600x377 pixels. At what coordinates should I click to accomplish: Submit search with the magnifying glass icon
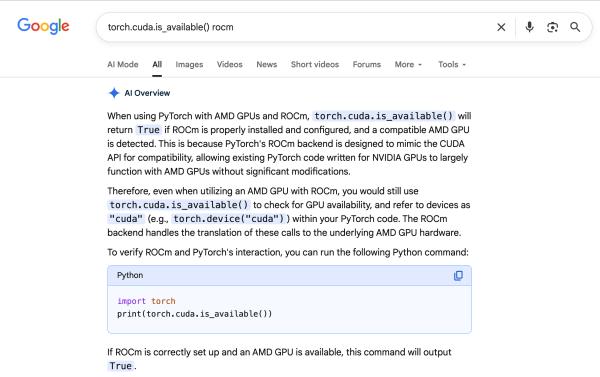point(575,27)
